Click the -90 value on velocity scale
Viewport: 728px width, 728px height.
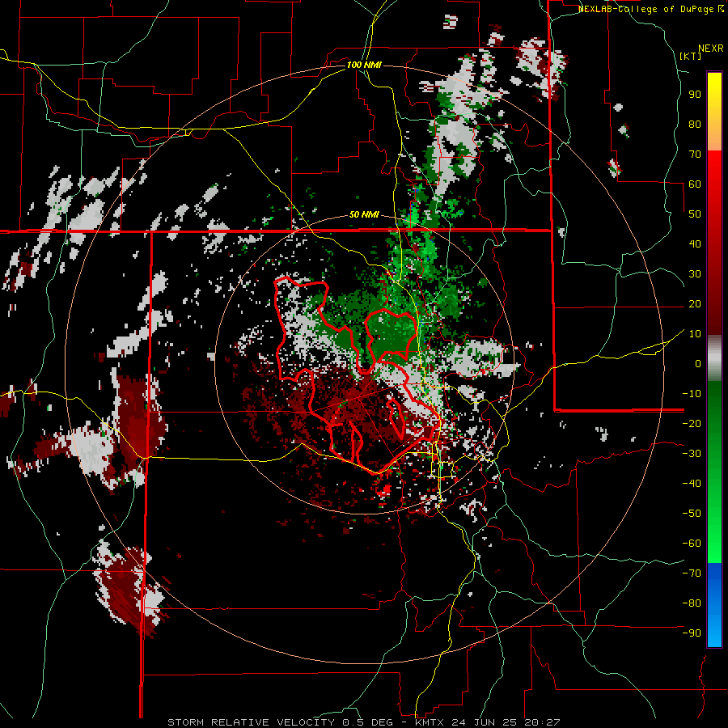pos(692,633)
